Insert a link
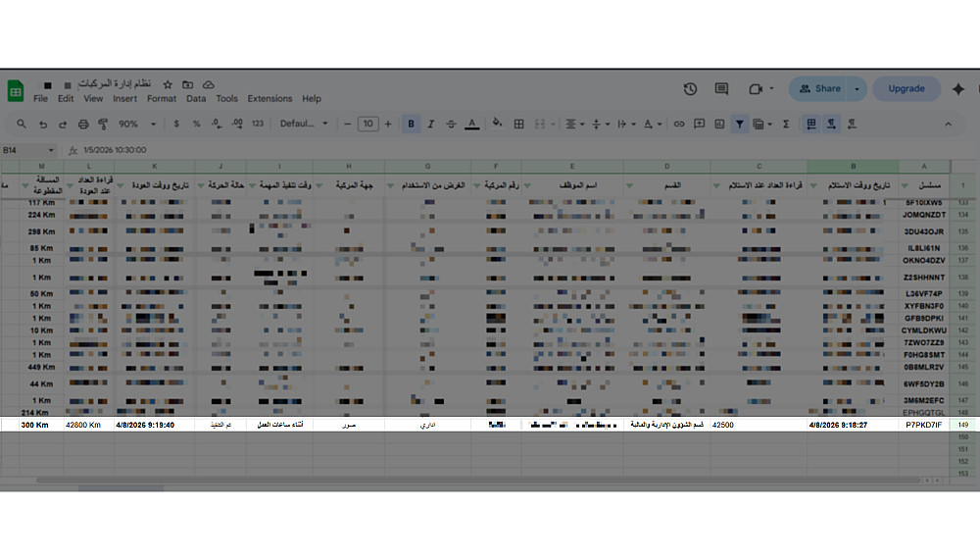The height and width of the screenshot is (560, 980). [x=679, y=124]
